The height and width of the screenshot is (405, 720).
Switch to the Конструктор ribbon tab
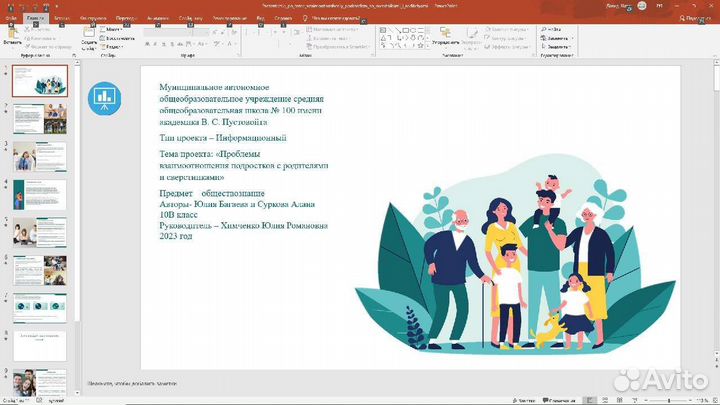coord(93,18)
